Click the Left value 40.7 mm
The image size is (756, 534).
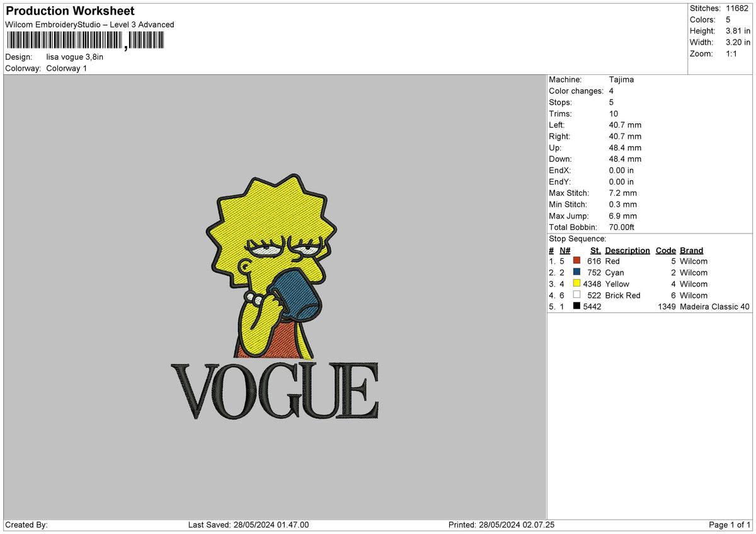(x=626, y=125)
